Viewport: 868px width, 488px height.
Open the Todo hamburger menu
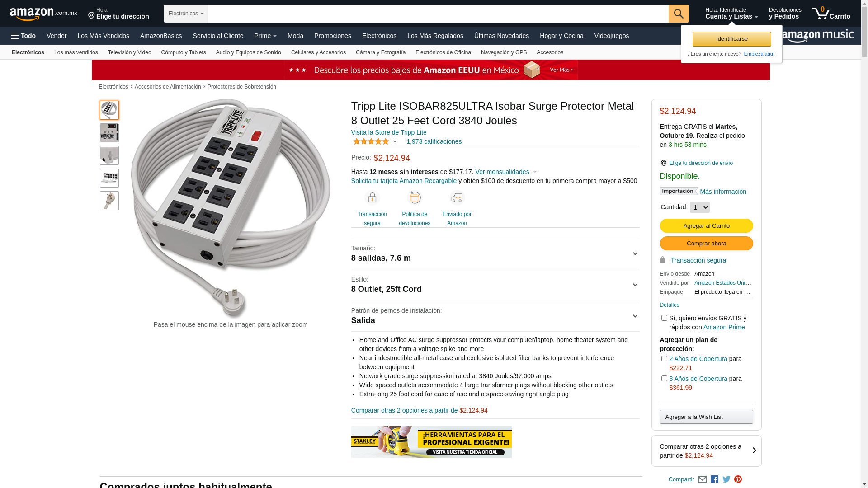[x=24, y=36]
